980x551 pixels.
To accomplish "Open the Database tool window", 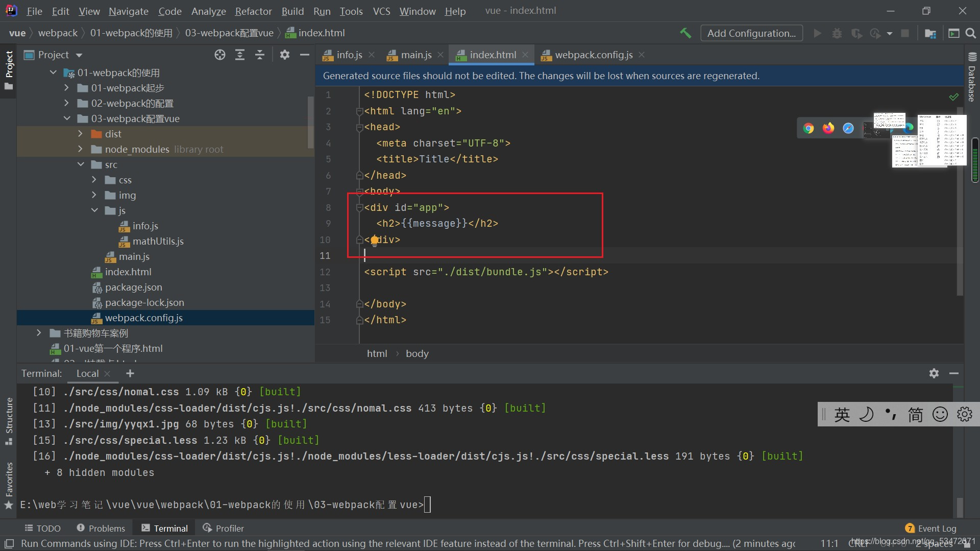I will pos(972,77).
